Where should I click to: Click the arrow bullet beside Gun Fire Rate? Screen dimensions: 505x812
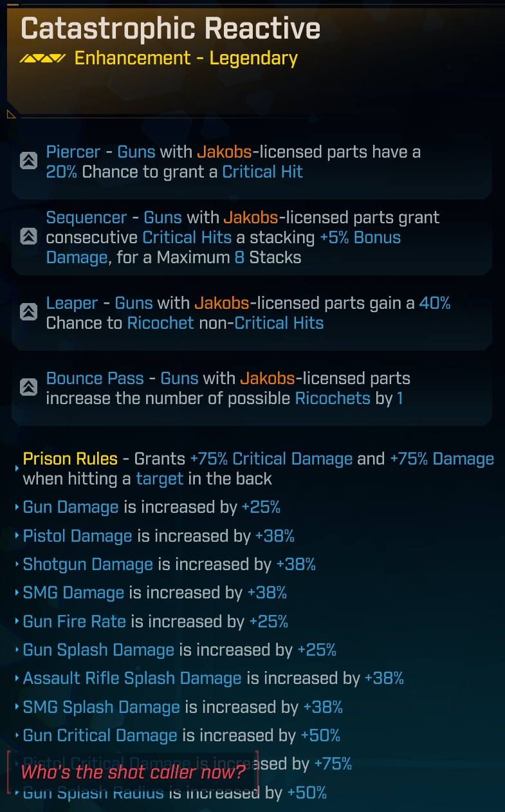tap(17, 622)
